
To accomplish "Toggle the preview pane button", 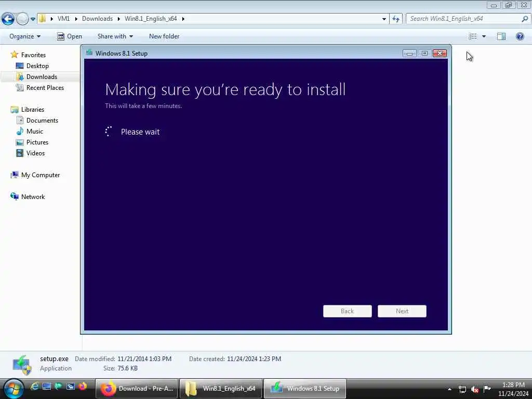I will [x=501, y=36].
